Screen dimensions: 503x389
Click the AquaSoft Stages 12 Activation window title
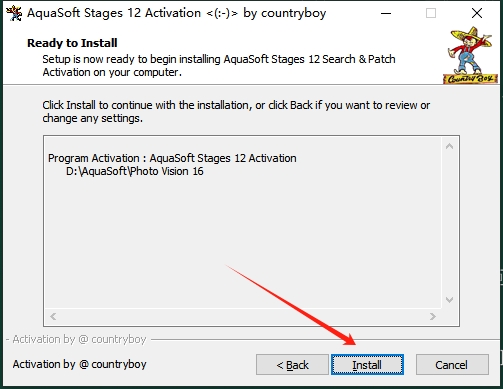(x=176, y=13)
